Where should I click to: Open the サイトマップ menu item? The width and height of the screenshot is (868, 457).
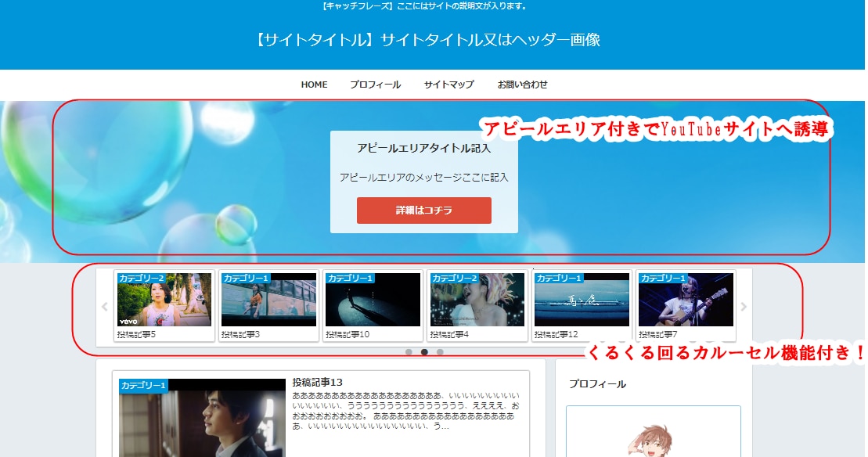coord(448,85)
